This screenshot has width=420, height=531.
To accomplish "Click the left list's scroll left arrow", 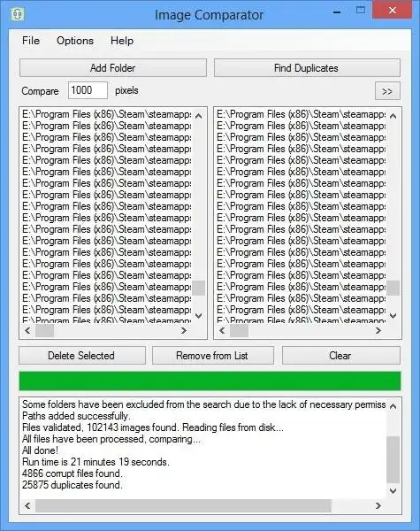I will (x=27, y=330).
